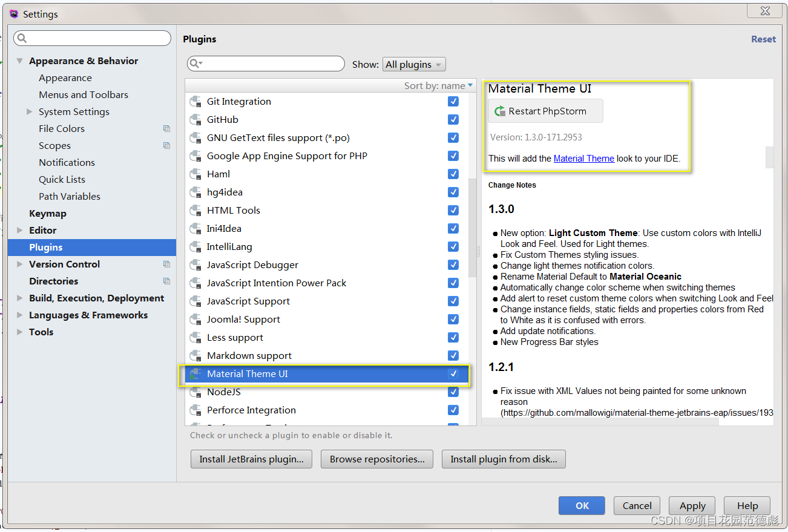
Task: Click the Markdown support plugin icon
Action: (195, 356)
